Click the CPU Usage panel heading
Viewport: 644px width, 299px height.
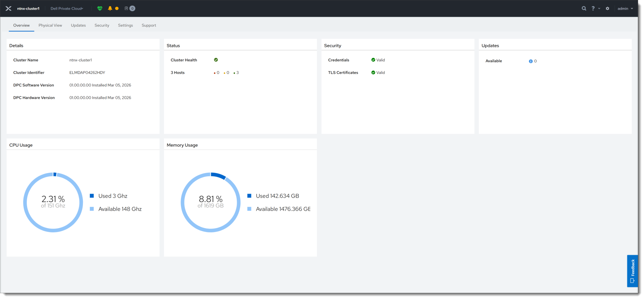coord(21,145)
